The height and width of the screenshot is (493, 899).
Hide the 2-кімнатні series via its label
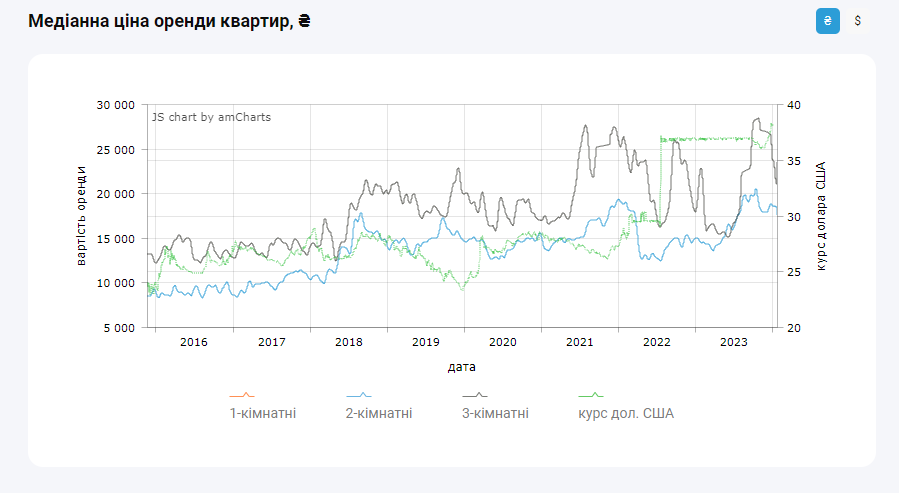tap(379, 413)
